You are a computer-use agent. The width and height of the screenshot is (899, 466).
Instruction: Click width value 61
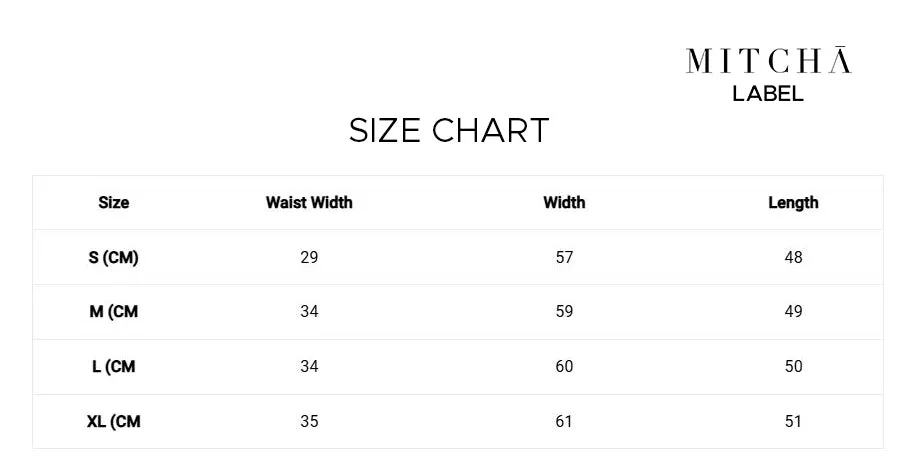tap(564, 421)
